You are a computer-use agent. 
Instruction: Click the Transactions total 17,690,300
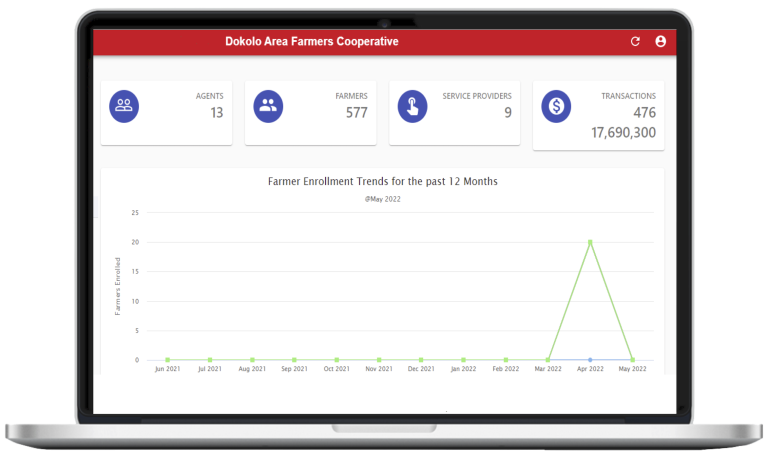pos(623,132)
